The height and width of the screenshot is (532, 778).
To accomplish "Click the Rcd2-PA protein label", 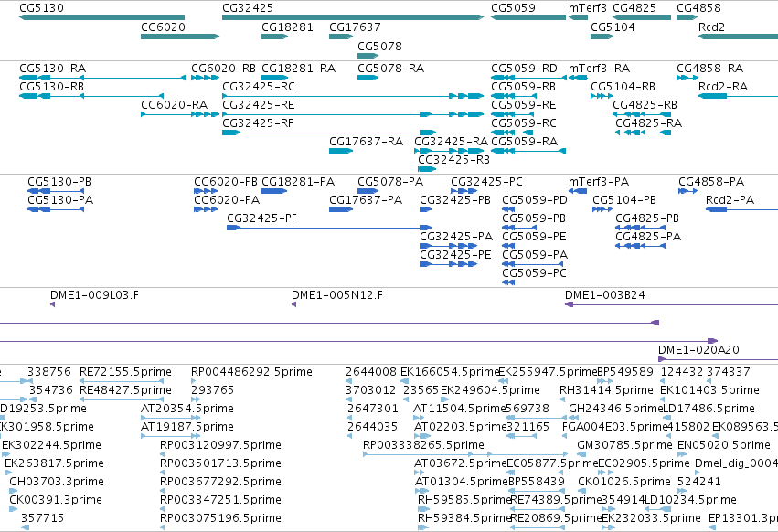I will (730, 200).
